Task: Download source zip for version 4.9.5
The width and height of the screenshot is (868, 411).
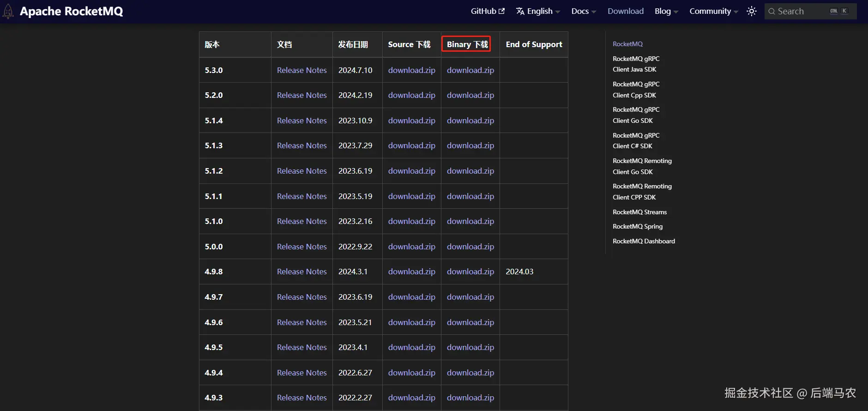Action: tap(411, 347)
